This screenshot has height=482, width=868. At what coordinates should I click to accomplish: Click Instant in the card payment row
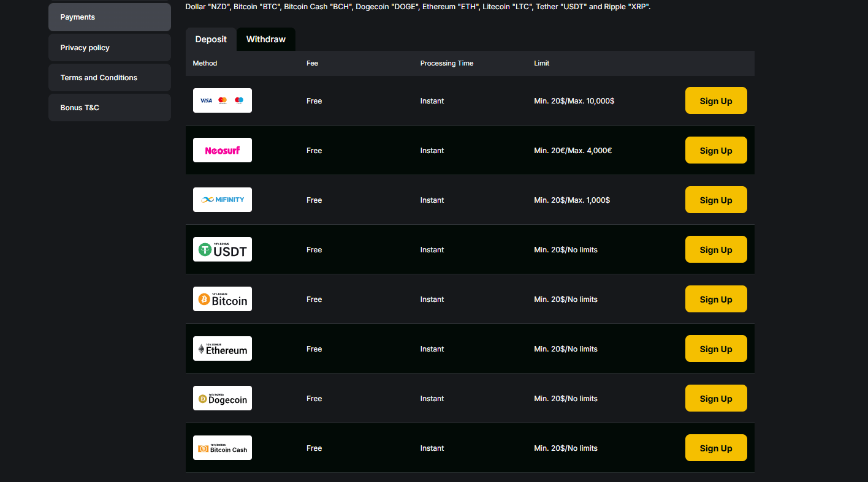point(432,101)
